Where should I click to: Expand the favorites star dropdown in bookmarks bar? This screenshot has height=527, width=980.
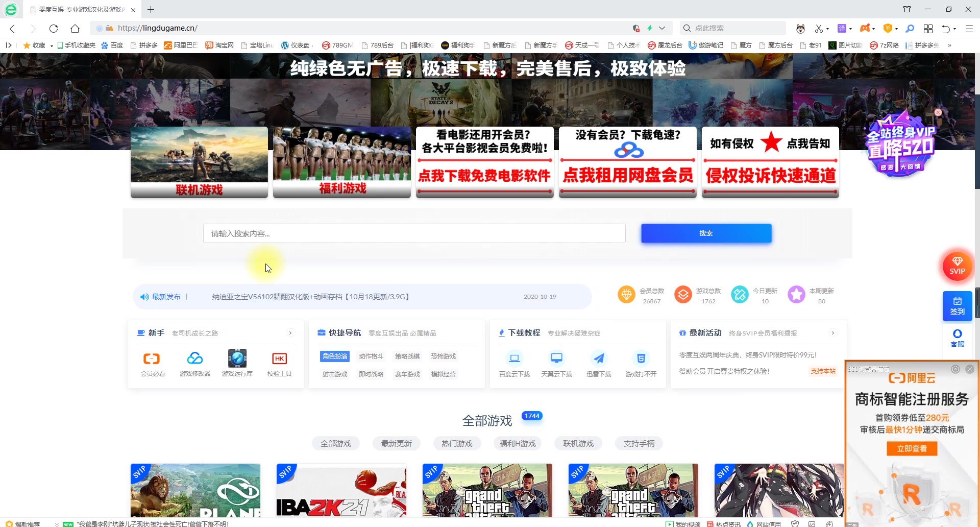coord(52,46)
